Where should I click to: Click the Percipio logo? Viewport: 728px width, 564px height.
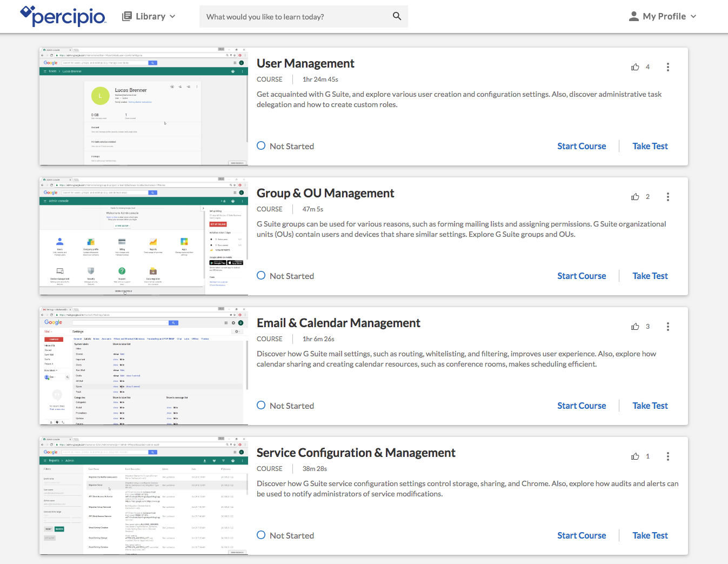pos(63,16)
